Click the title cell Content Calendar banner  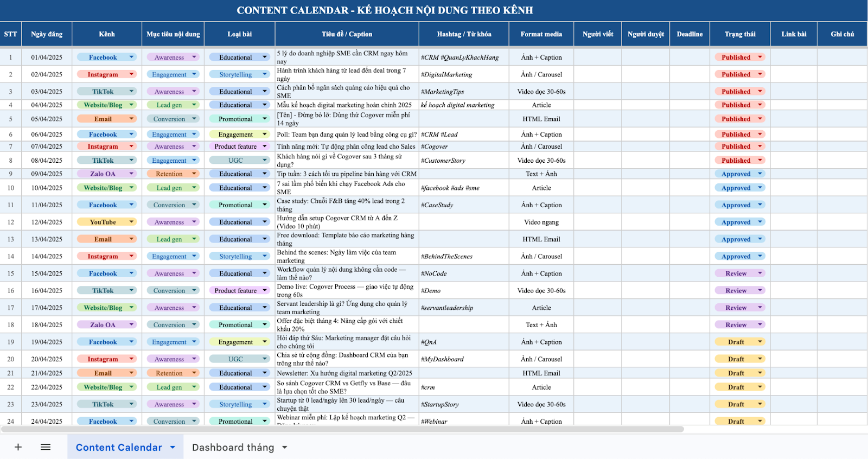tap(385, 10)
